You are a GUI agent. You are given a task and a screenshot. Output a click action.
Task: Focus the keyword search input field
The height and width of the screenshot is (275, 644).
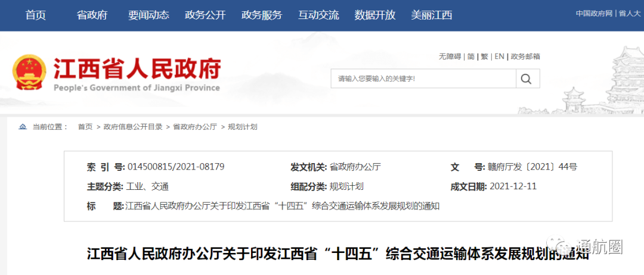tap(423, 79)
